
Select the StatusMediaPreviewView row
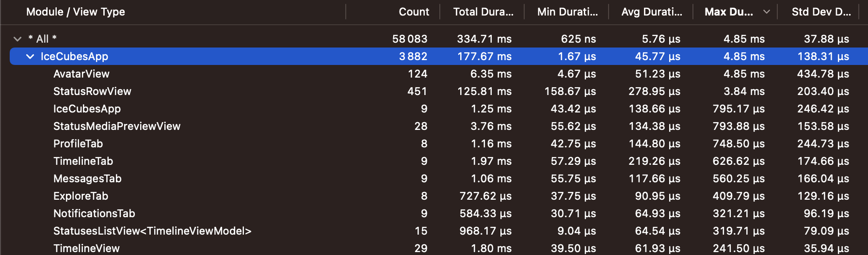[439, 126]
